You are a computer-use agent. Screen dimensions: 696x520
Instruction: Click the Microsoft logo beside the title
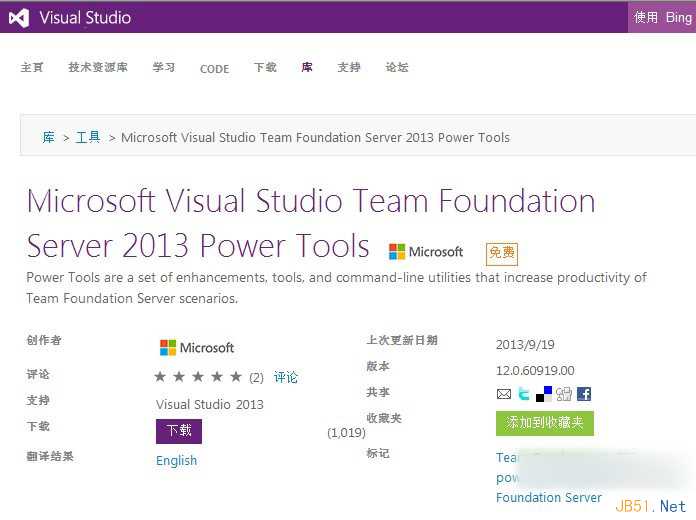point(426,252)
